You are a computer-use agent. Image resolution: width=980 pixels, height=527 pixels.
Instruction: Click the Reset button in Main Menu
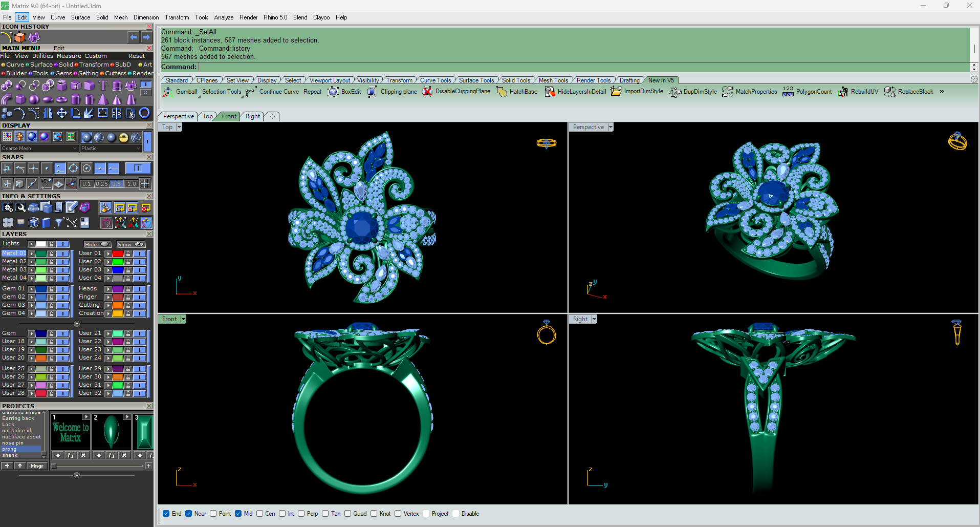coord(137,56)
